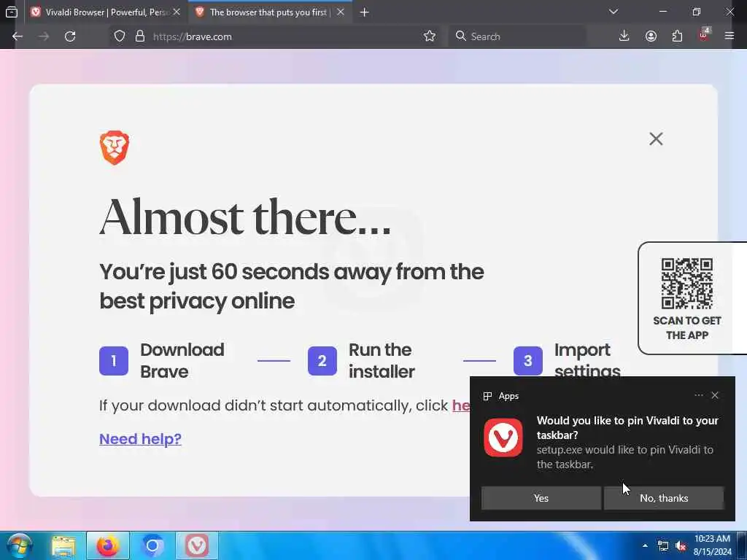
Task: Open the notification's three-dot options
Action: tap(699, 395)
